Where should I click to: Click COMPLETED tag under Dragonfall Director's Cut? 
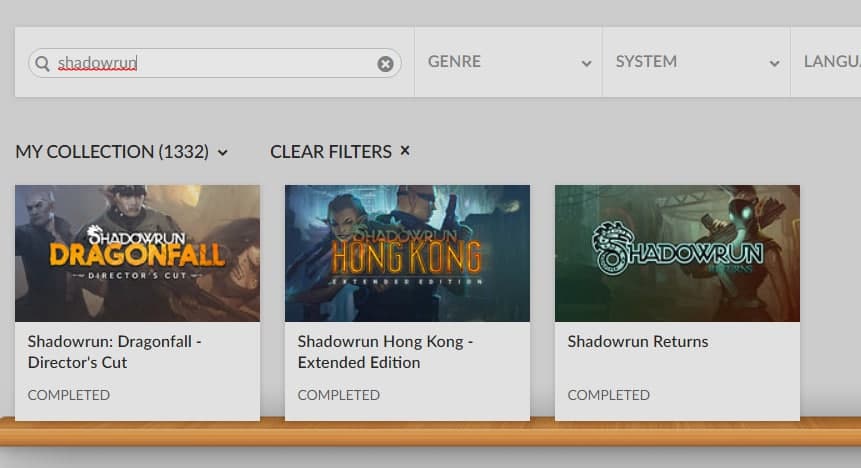tap(69, 395)
